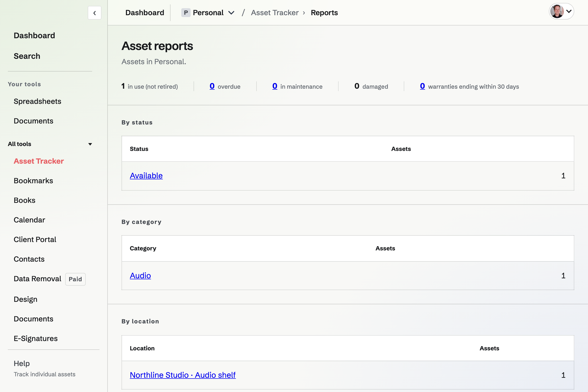The image size is (588, 392).
Task: Open the Audio category link
Action: tap(140, 275)
